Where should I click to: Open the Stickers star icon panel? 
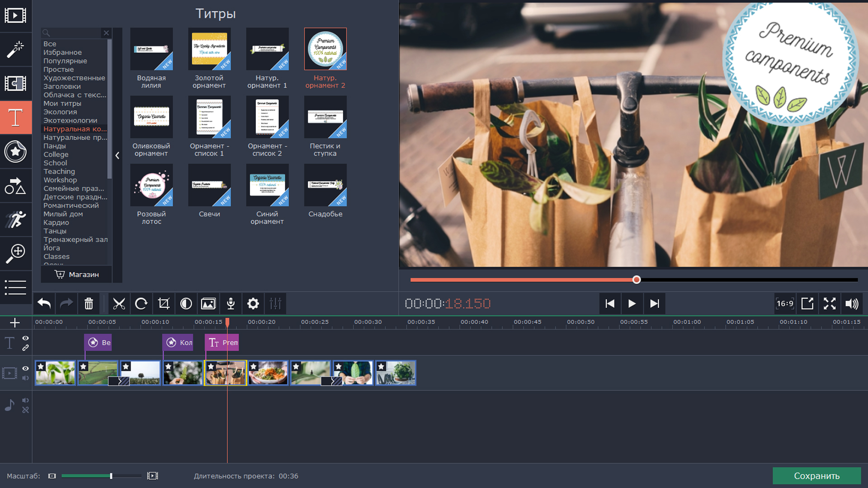[x=15, y=151]
